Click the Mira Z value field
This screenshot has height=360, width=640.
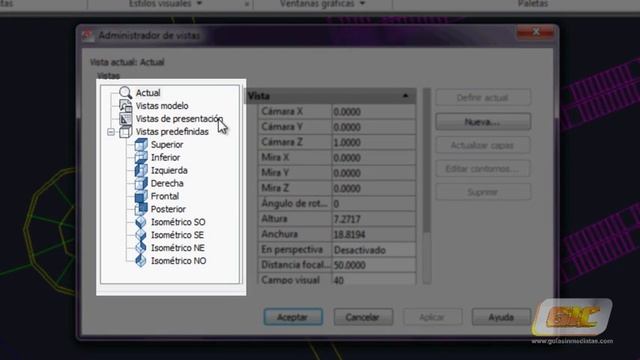click(x=373, y=188)
